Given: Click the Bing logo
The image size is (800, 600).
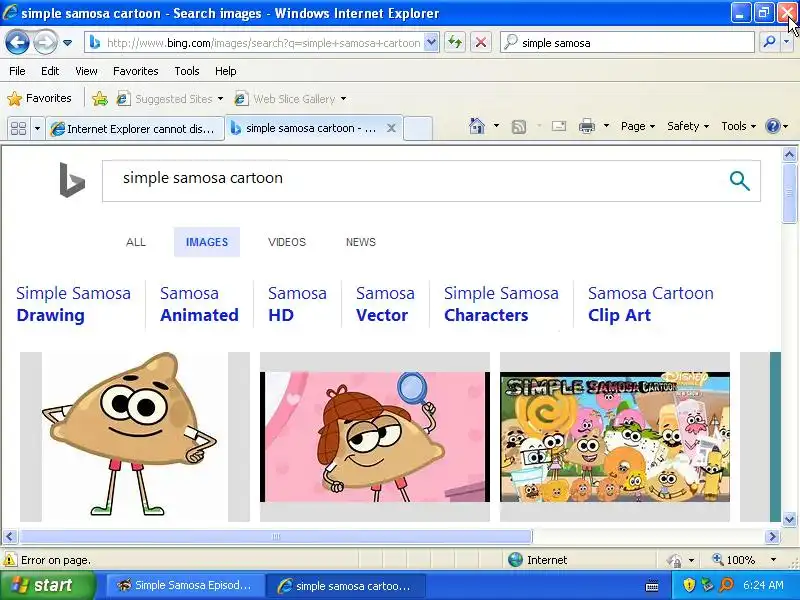Looking at the screenshot, I should [72, 180].
